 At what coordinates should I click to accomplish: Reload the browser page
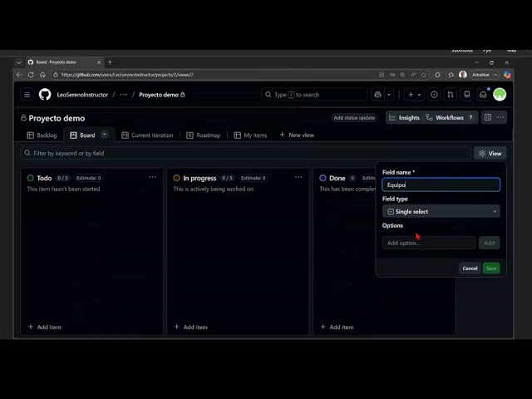31,75
